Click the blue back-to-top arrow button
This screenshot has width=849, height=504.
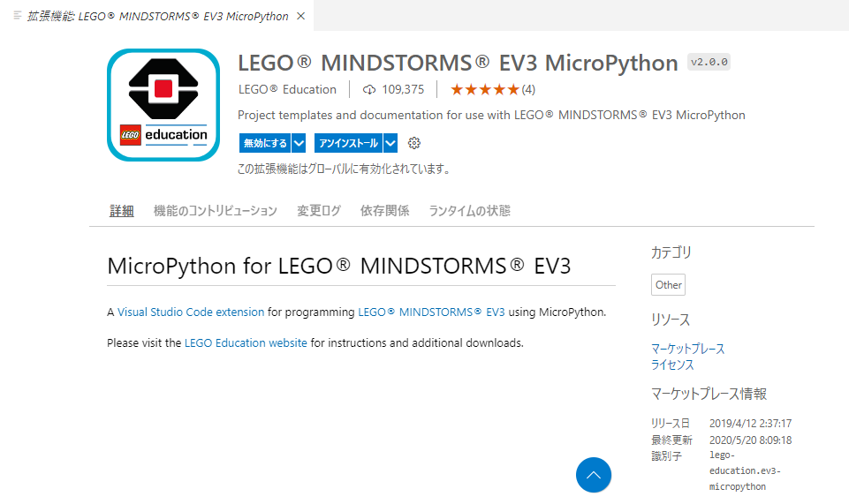pyautogui.click(x=594, y=475)
